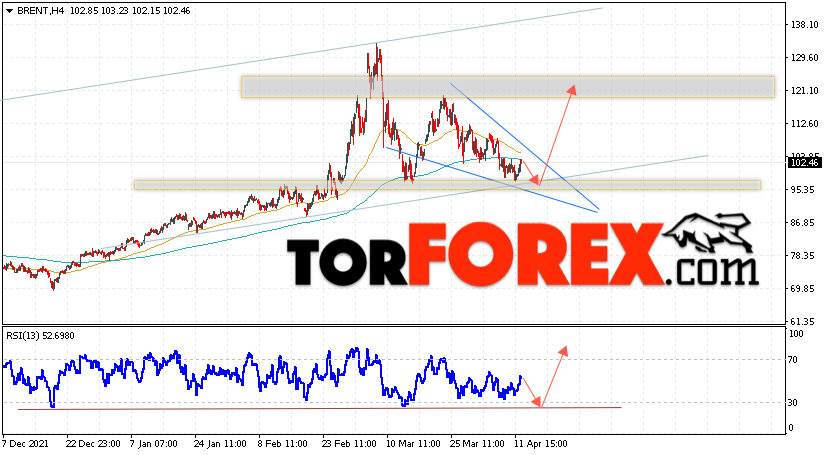Click the 7 Jan 07:00 time label
Image resolution: width=826 pixels, height=455 pixels.
(154, 444)
